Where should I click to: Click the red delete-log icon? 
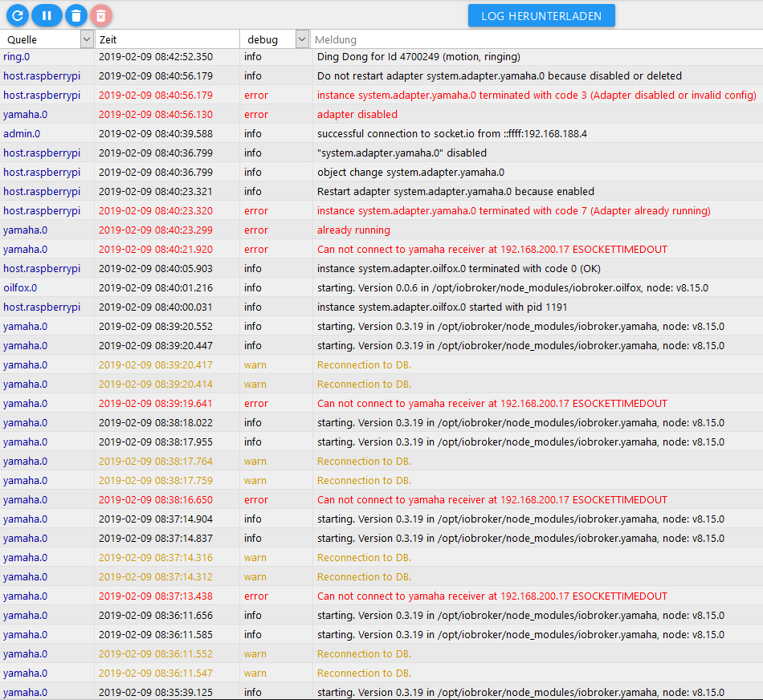click(x=100, y=15)
